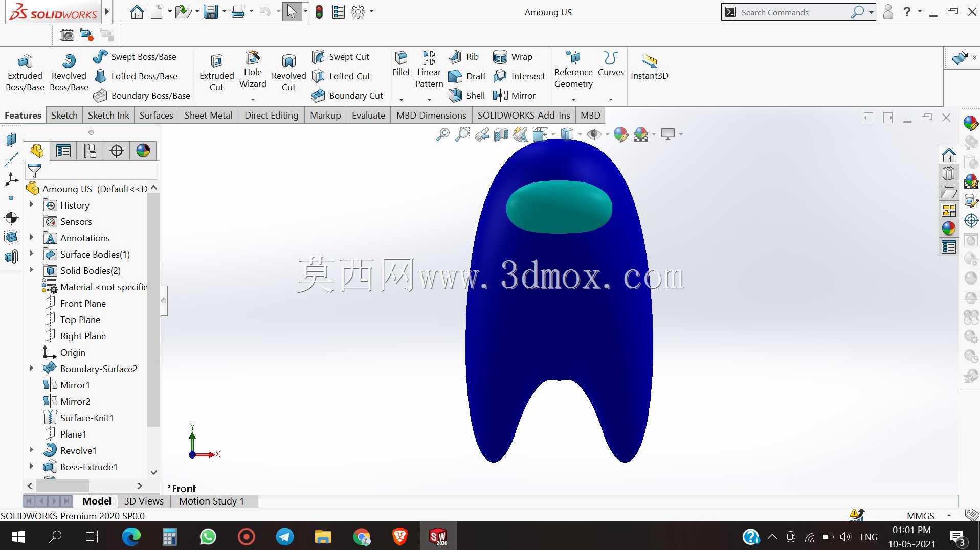Open the DimXpertManager tab
The image size is (980, 550).
[x=117, y=151]
